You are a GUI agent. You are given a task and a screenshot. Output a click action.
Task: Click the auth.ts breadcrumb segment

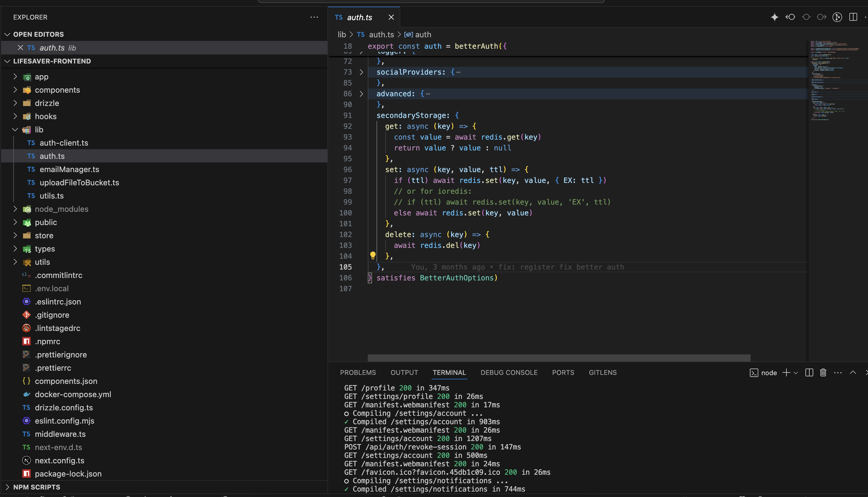376,35
